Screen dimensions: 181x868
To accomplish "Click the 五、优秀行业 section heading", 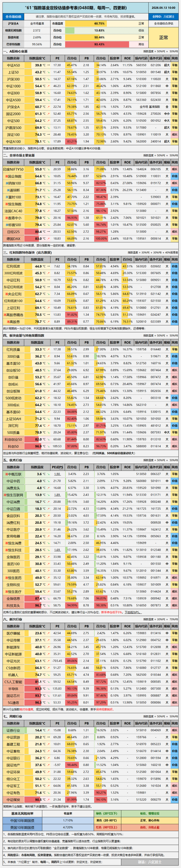I will (x=13, y=460).
